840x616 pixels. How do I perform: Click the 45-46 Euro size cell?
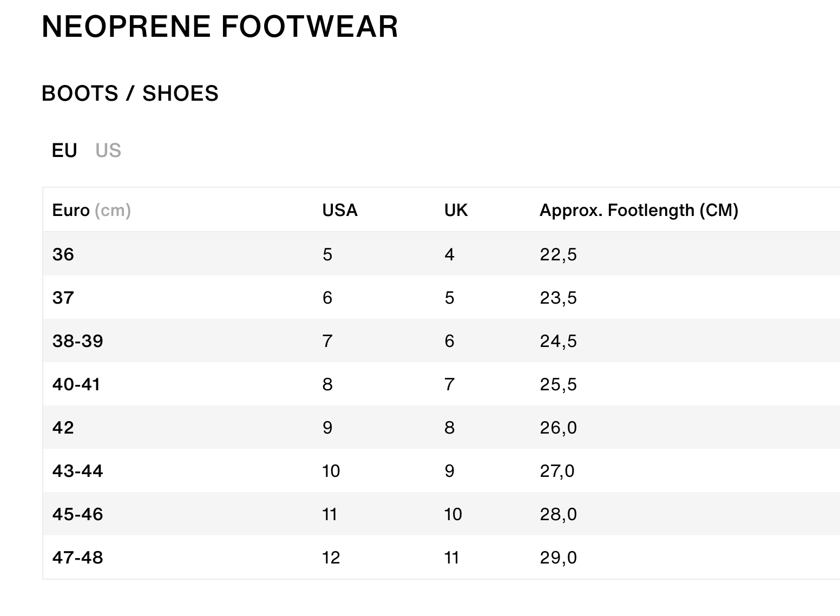77,514
